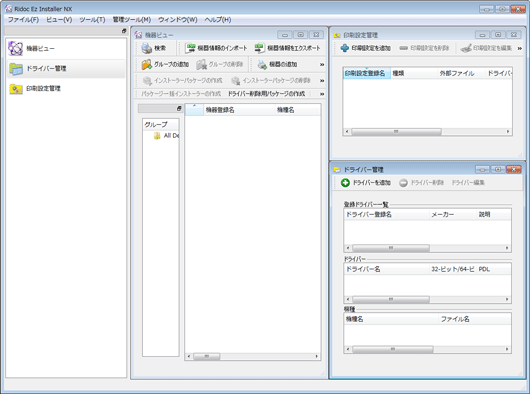Click 印刷設定を削除 toolbar item
This screenshot has width=530, height=394.
pos(424,48)
